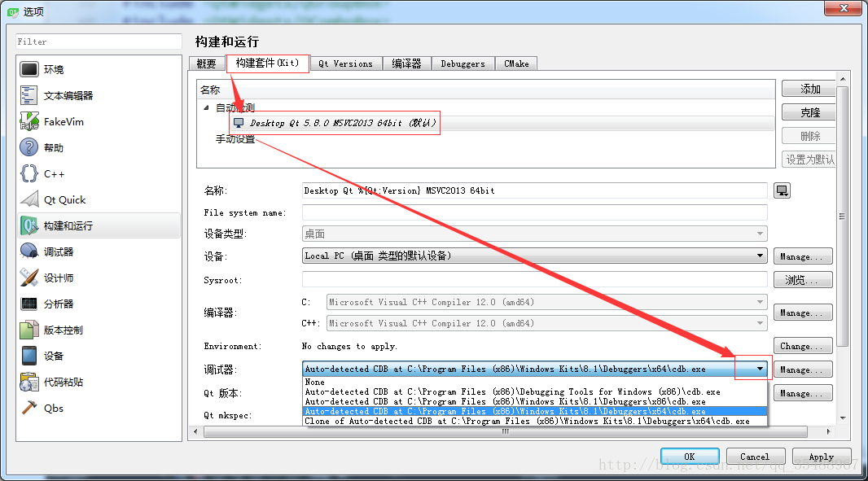Collapse the 自动检测 tree group

coord(207,107)
